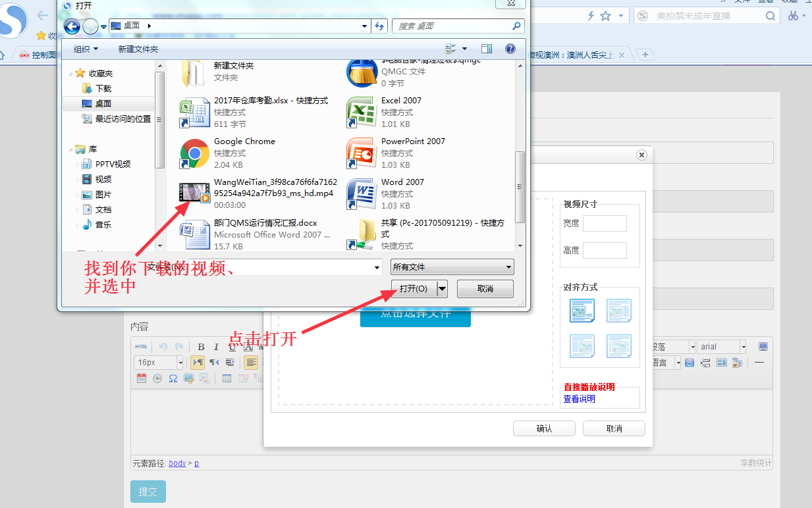Image resolution: width=812 pixels, height=508 pixels.
Task: Click the blue round icon beside language dropdown
Action: point(690,363)
